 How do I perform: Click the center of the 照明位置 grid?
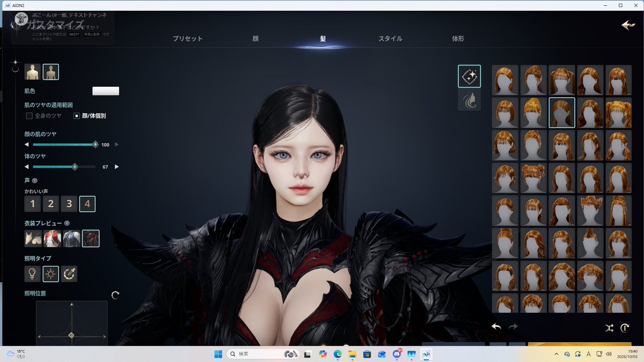(71, 336)
